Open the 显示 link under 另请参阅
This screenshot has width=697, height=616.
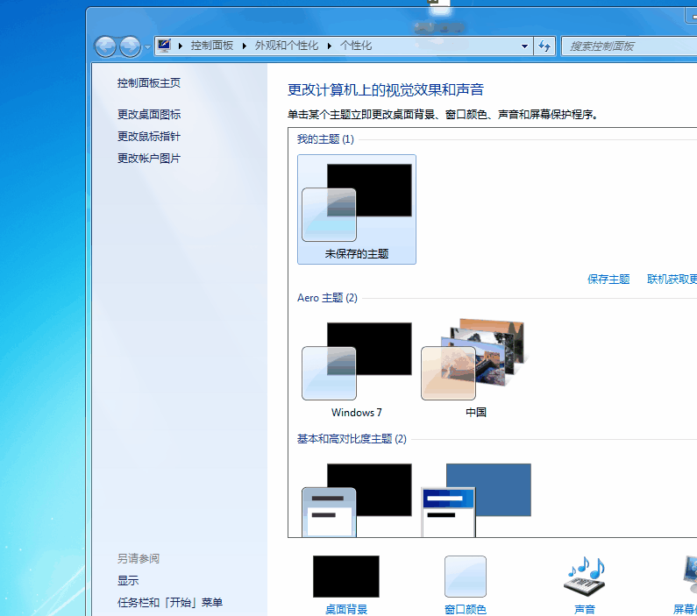tap(128, 580)
